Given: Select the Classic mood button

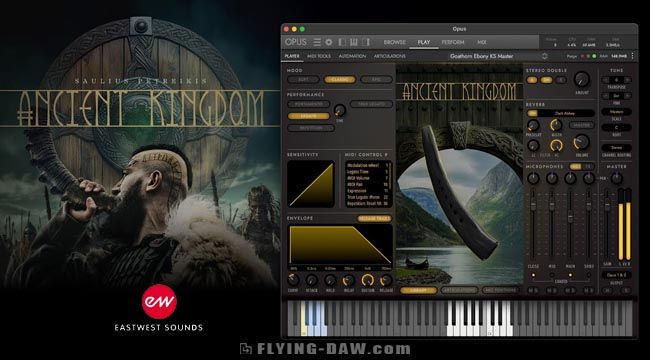Looking at the screenshot, I should (x=340, y=80).
